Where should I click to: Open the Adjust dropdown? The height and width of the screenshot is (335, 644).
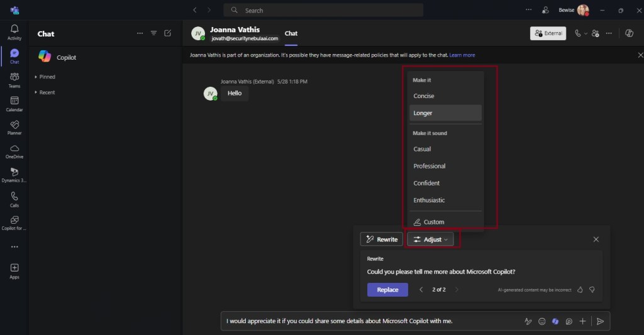(431, 239)
